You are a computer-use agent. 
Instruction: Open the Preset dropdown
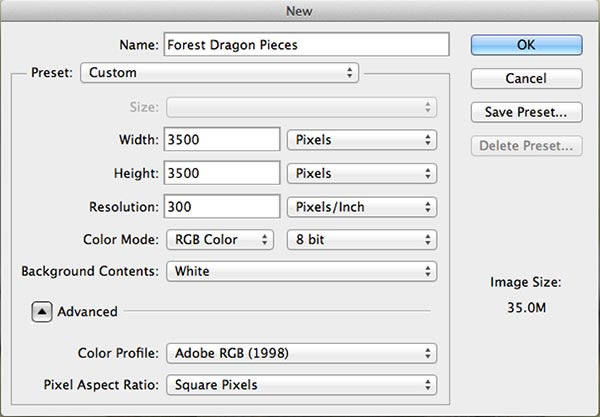[219, 72]
